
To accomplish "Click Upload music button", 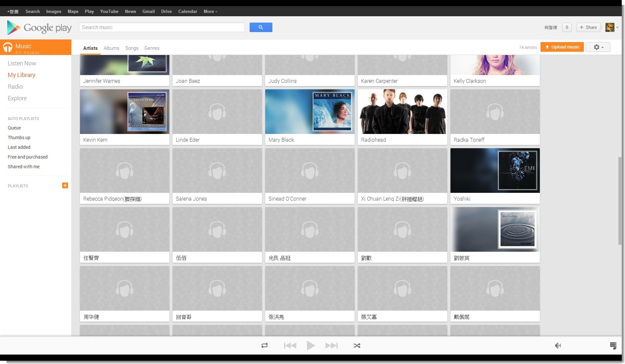I will click(x=562, y=47).
